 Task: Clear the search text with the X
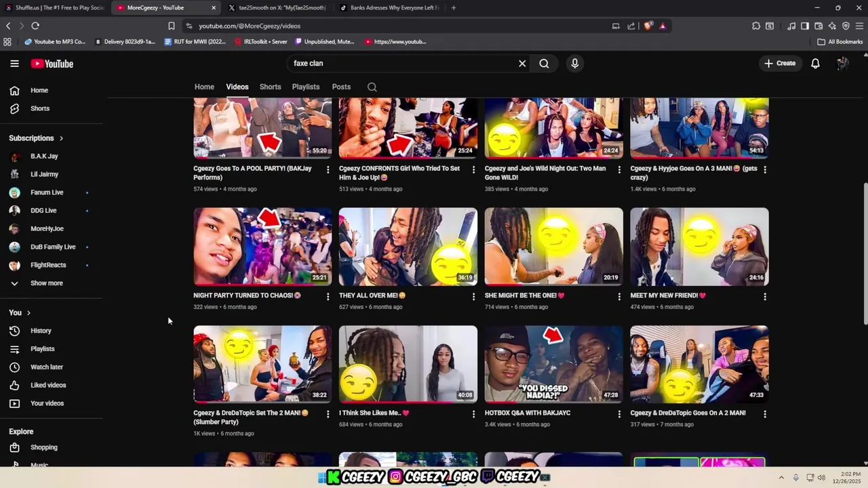pos(522,64)
